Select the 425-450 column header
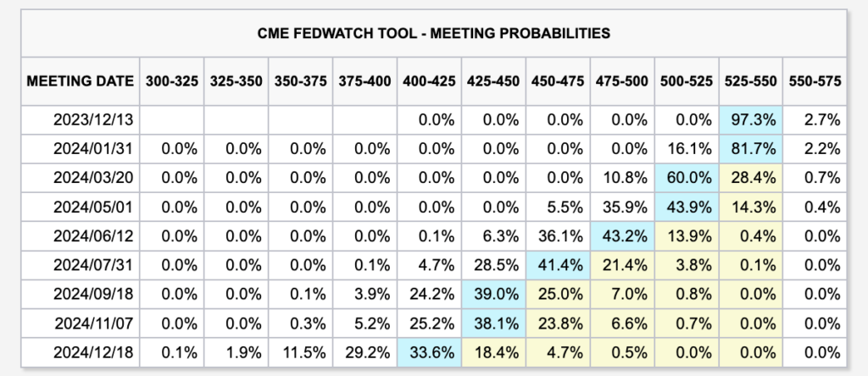Viewport: 868px width, 376px height. point(493,81)
